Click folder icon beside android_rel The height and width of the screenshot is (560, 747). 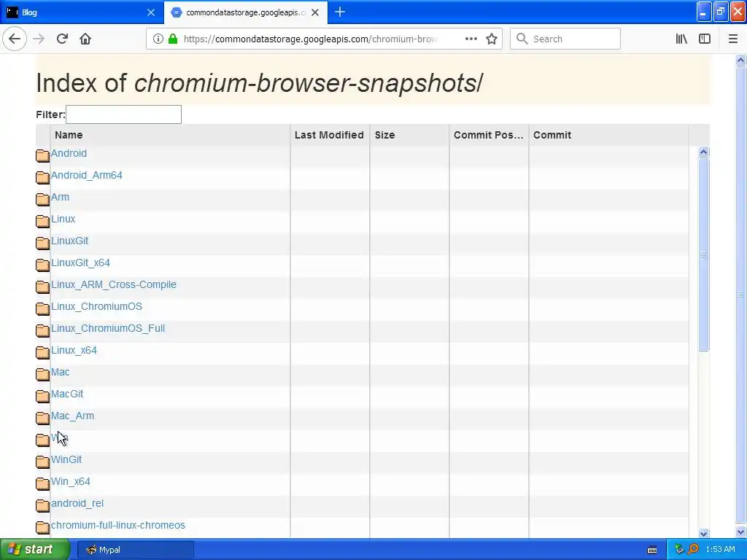click(42, 506)
